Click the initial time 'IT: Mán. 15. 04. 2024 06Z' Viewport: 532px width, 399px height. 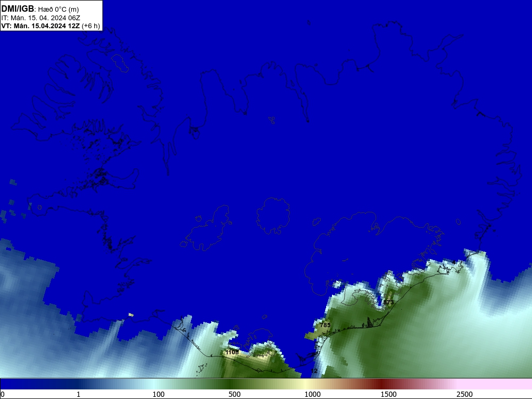click(41, 18)
